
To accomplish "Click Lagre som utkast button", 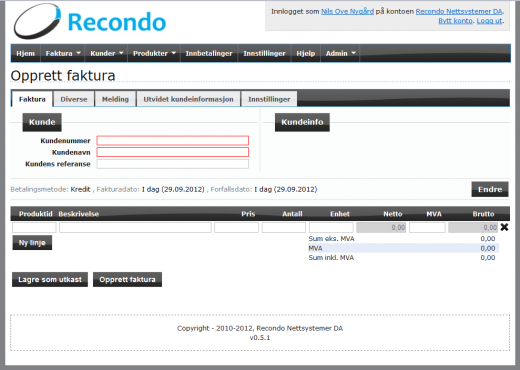I will pyautogui.click(x=50, y=279).
